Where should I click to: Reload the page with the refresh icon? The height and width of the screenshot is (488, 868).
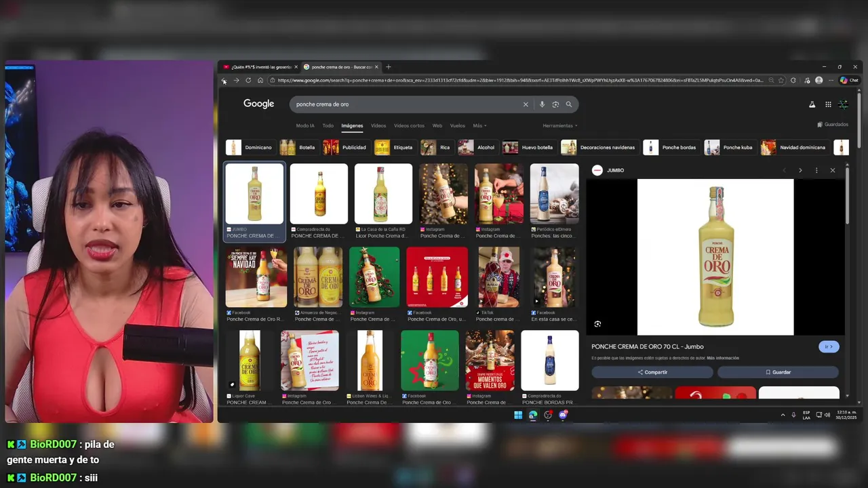(248, 80)
